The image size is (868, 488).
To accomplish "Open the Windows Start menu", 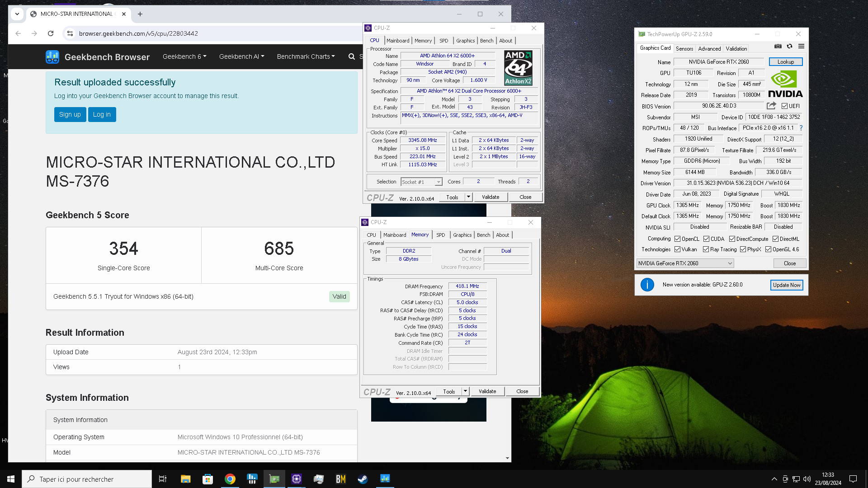I will click(x=11, y=479).
